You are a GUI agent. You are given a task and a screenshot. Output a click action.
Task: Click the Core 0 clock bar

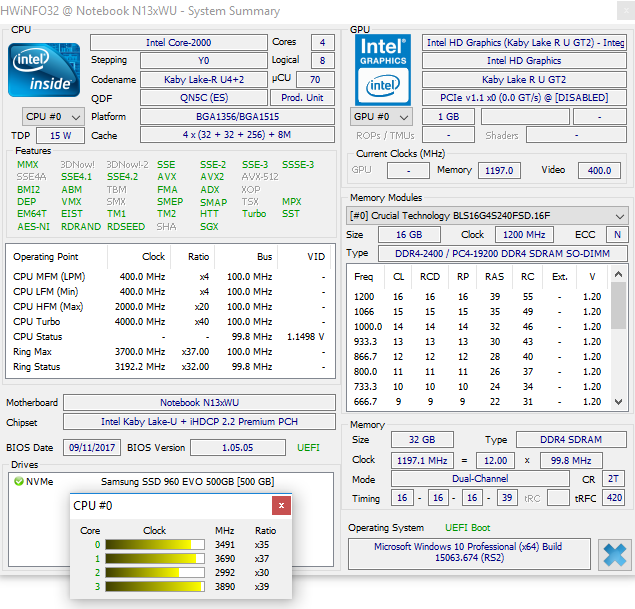click(153, 545)
